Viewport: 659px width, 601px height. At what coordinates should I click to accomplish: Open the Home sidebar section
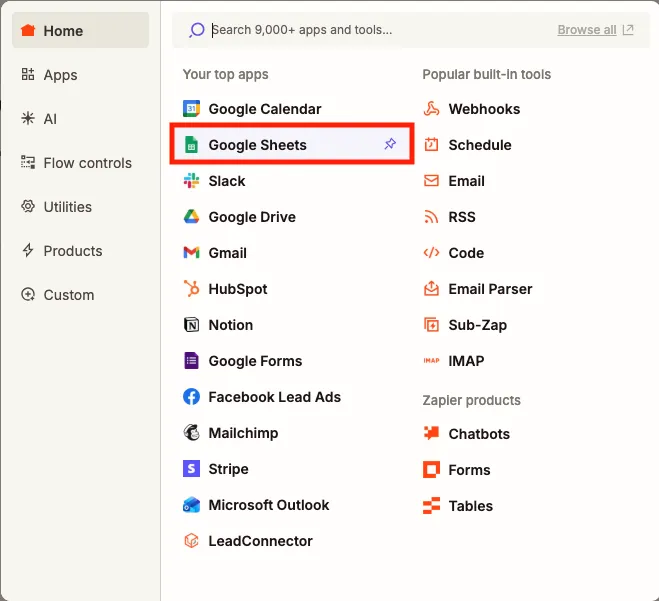point(80,30)
